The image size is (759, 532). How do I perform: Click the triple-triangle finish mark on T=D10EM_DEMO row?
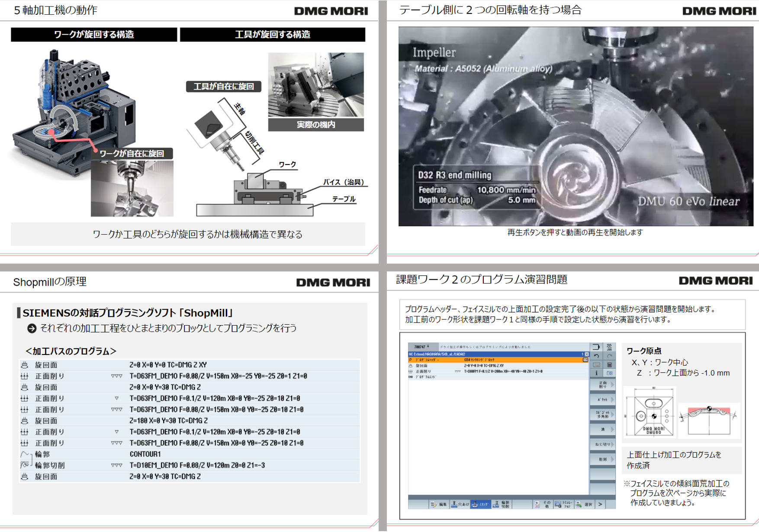[x=116, y=465]
